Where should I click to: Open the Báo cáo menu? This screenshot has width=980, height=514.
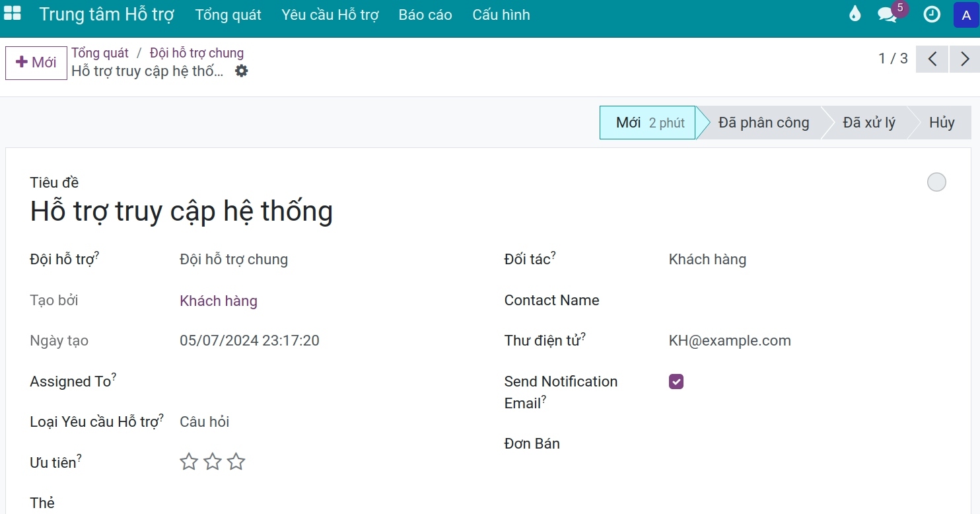click(x=425, y=15)
